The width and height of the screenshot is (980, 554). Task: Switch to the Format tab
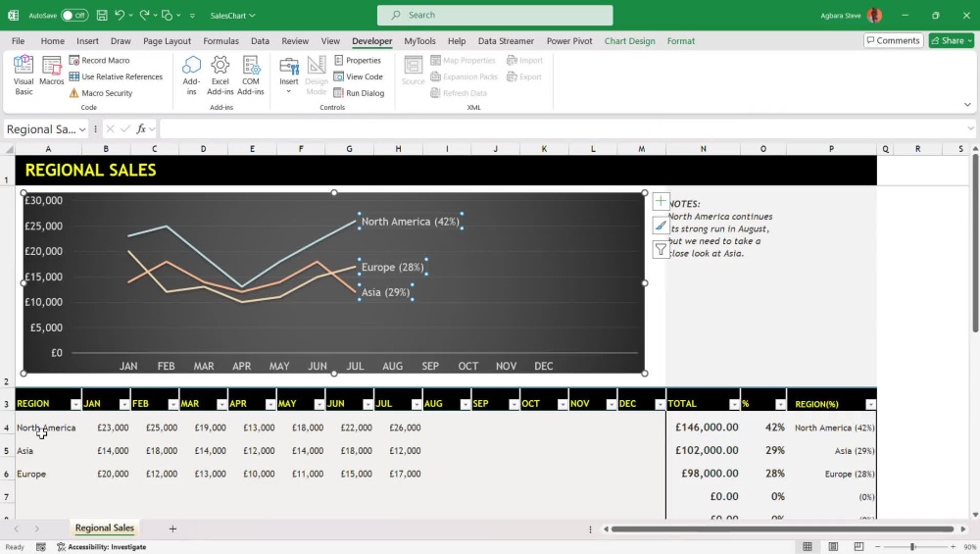coord(681,40)
